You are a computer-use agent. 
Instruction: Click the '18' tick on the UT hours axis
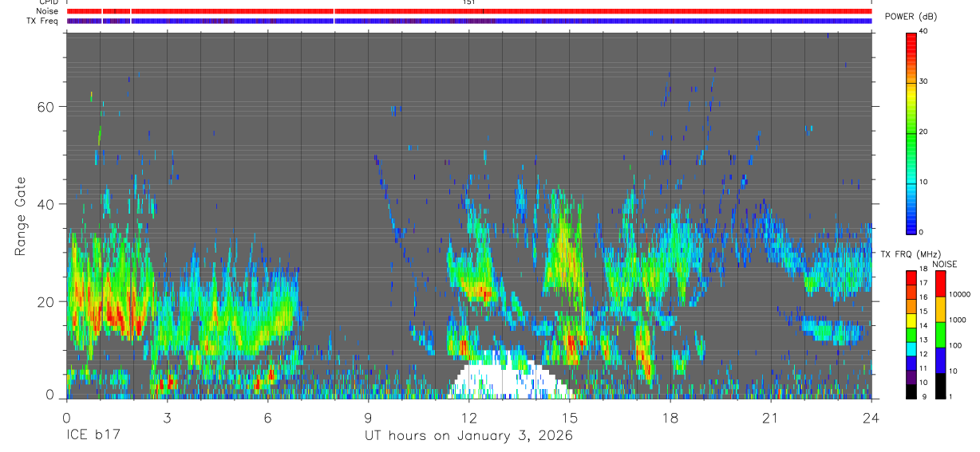click(x=670, y=417)
